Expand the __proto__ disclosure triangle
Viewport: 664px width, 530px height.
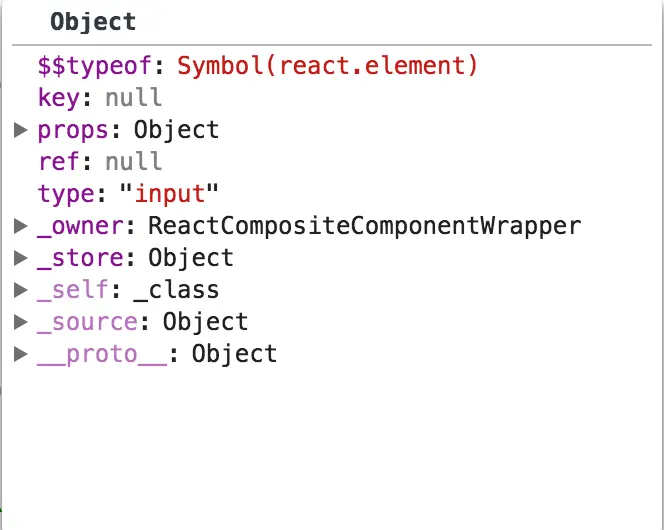(x=20, y=354)
